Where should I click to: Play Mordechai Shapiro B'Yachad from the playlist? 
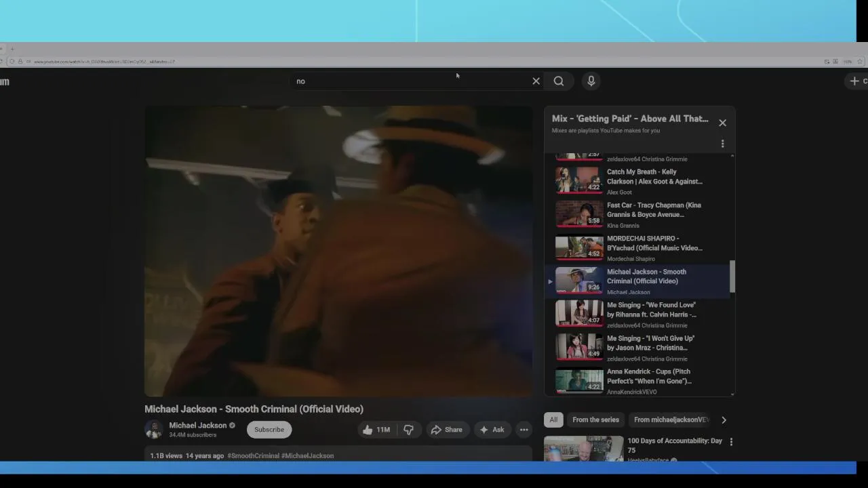(639, 248)
